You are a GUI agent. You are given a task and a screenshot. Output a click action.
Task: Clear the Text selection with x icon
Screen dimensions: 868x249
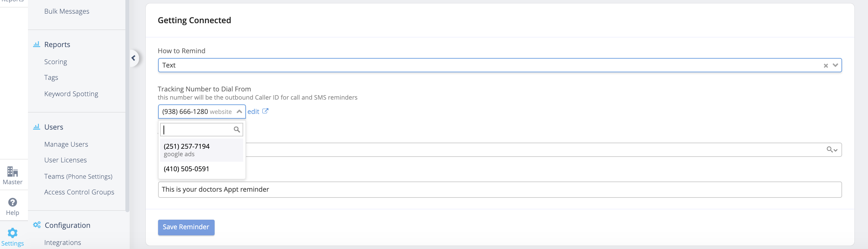[826, 65]
